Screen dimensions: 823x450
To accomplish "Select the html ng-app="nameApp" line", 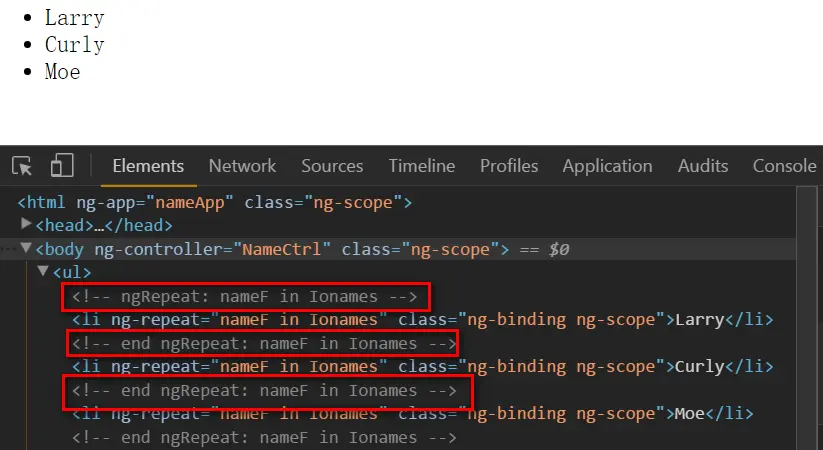I will click(x=215, y=202).
